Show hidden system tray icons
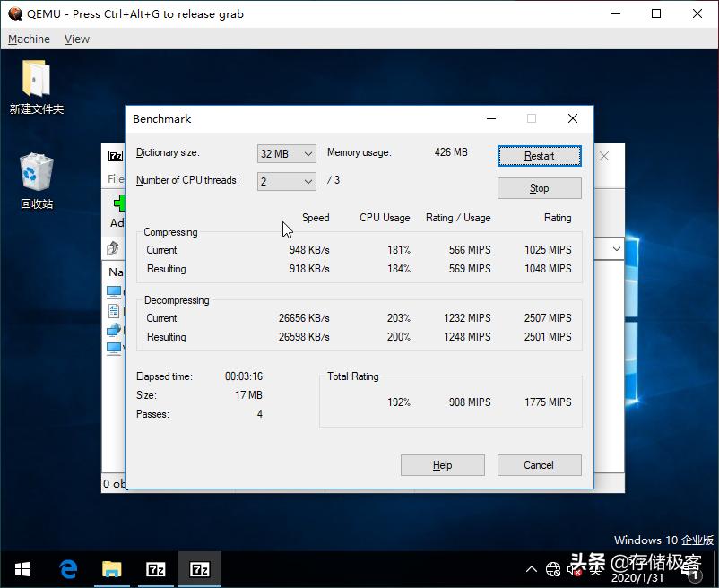This screenshot has width=719, height=588. [532, 570]
